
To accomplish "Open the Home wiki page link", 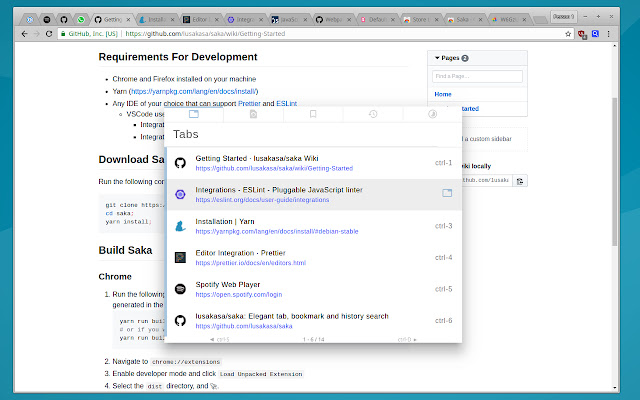I will tap(443, 94).
